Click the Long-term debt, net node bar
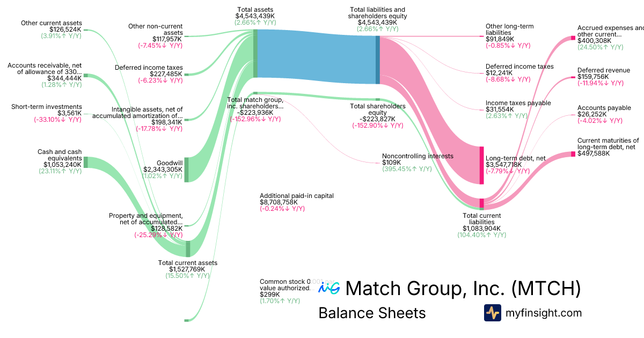Image resolution: width=644 pixels, height=338 pixels. point(481,165)
